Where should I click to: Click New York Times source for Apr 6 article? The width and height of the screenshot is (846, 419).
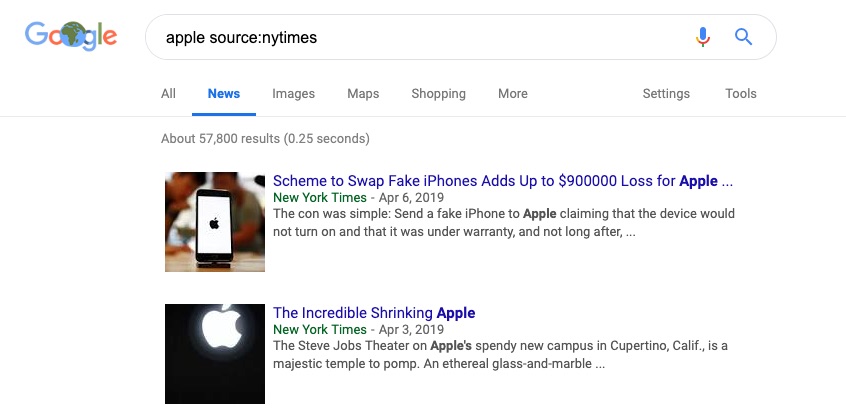point(319,197)
